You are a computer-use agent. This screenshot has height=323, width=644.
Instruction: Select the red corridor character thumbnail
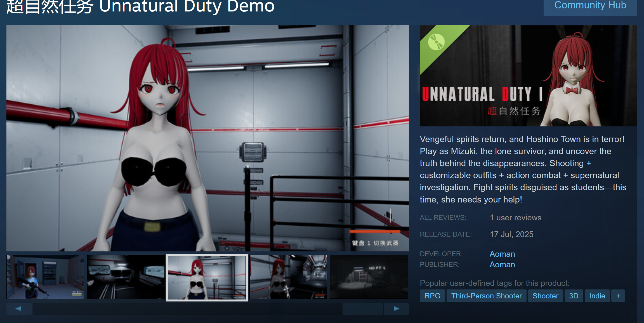coord(288,277)
